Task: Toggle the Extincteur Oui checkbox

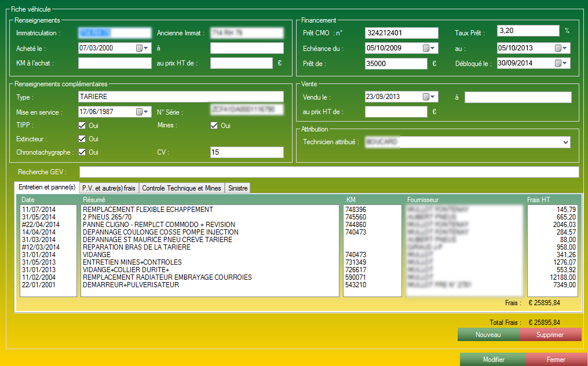Action: tap(82, 139)
